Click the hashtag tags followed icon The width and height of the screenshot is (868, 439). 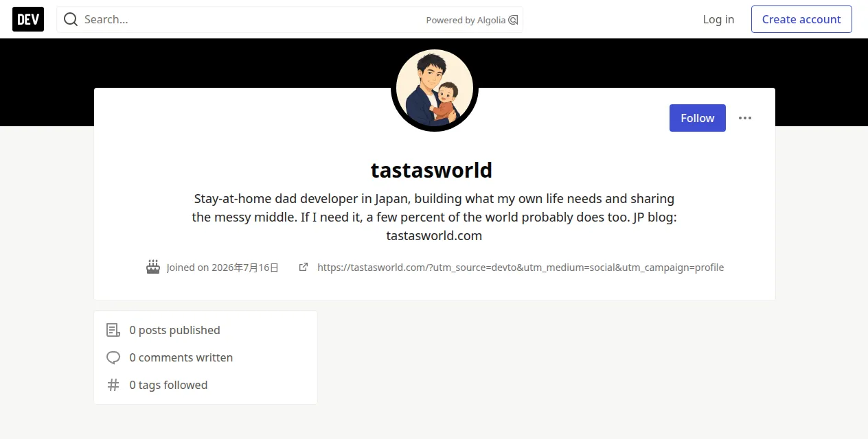113,385
